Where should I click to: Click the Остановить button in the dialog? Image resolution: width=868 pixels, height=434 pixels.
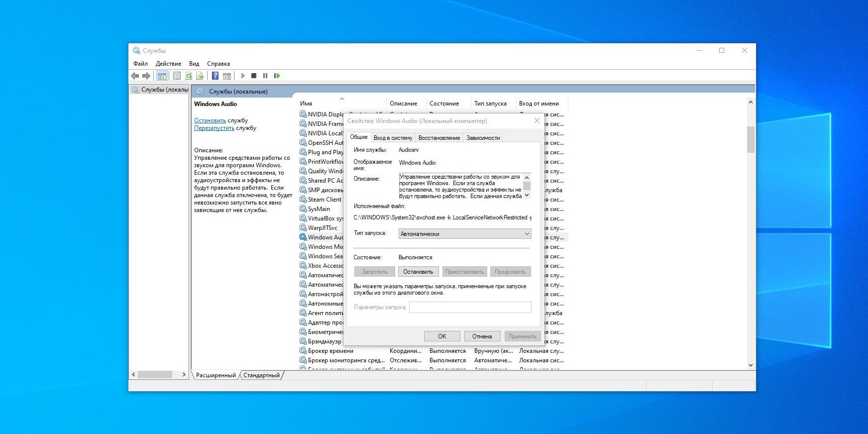pyautogui.click(x=418, y=272)
